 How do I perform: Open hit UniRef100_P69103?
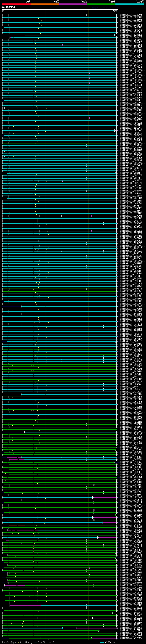point(131,575)
